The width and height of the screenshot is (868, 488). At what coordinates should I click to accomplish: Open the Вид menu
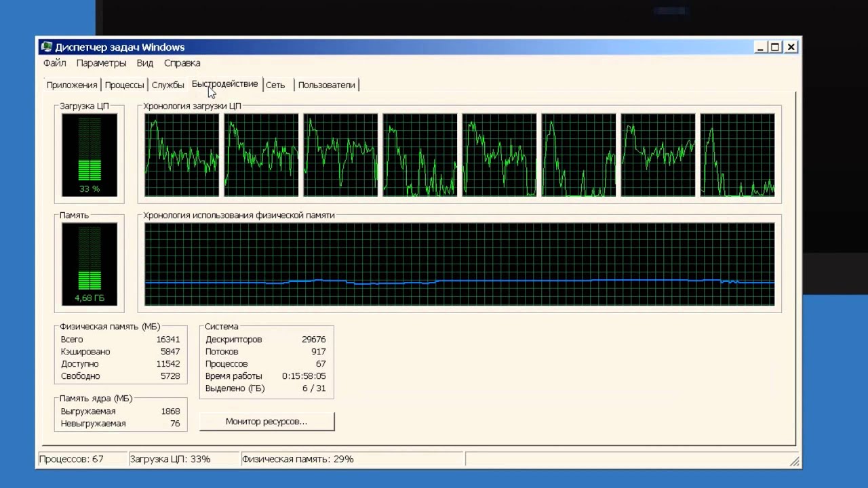coord(145,63)
